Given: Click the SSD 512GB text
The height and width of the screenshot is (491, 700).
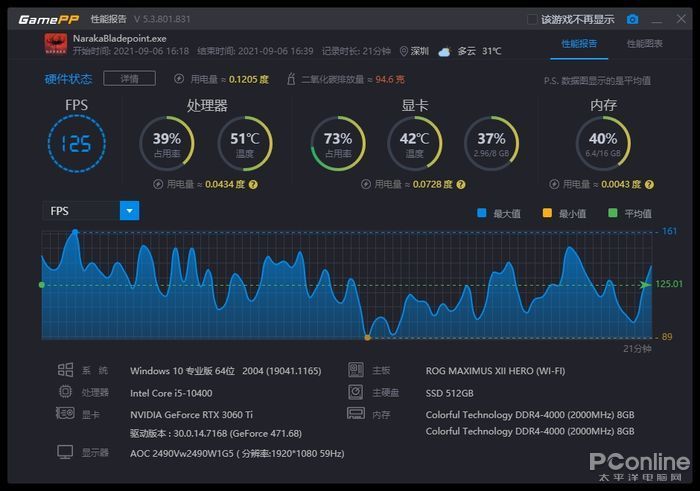Looking at the screenshot, I should click(450, 393).
